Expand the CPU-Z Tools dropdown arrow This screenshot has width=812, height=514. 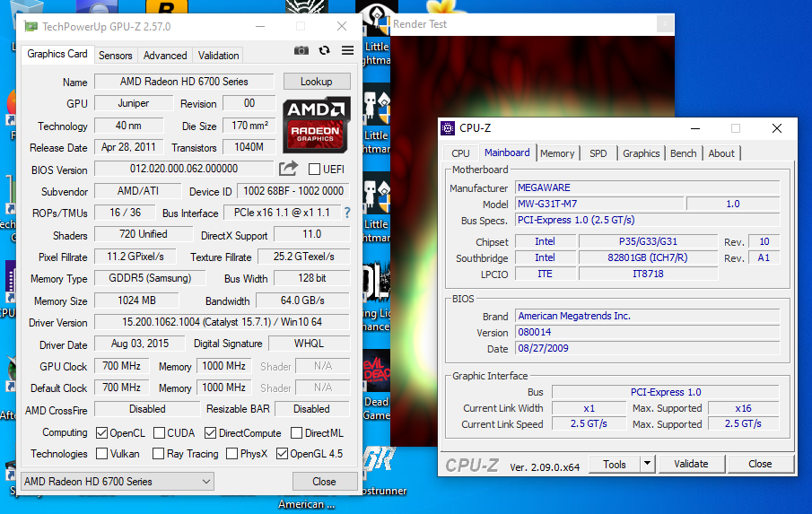pyautogui.click(x=647, y=463)
